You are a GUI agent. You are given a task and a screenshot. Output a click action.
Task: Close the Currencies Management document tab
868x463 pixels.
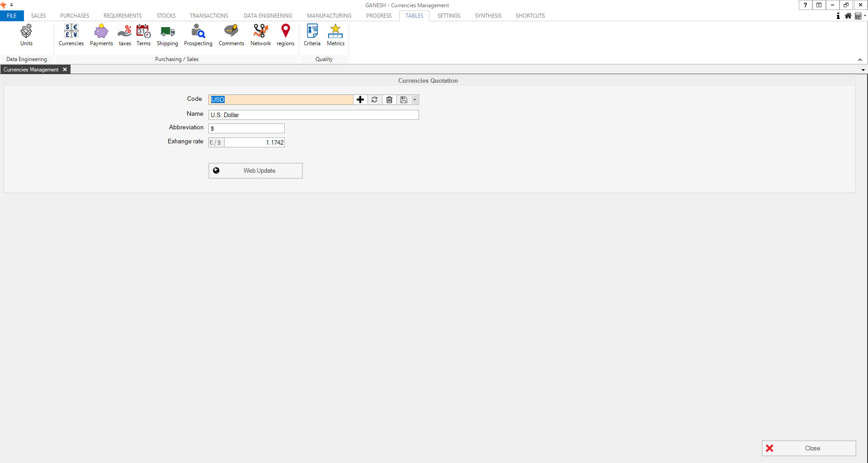[x=65, y=70]
